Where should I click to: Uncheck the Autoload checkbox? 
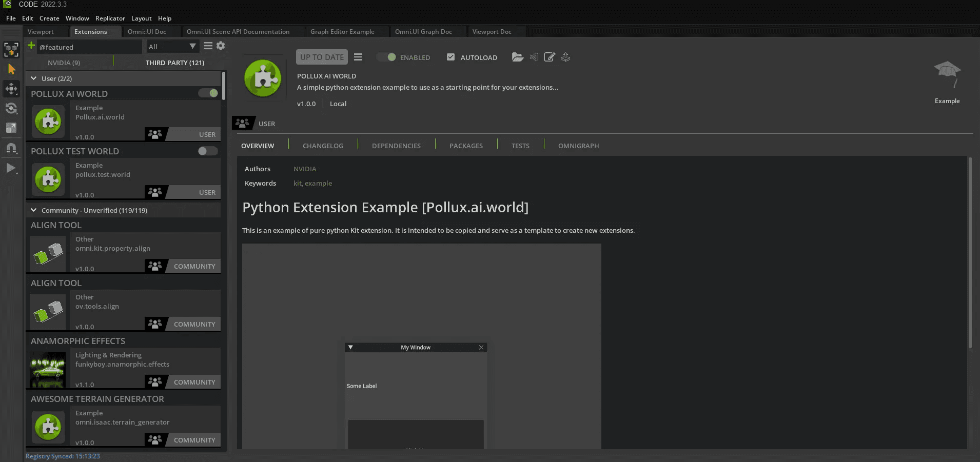[x=450, y=57]
